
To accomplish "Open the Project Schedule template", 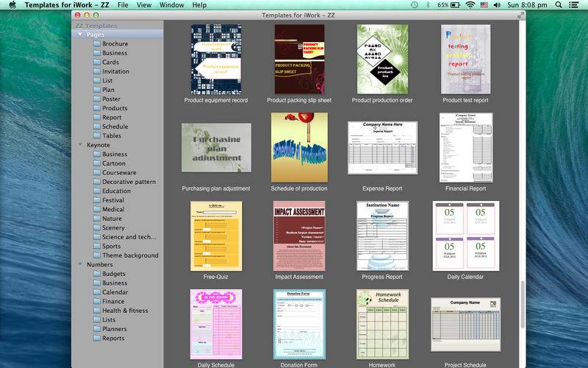I will 466,325.
